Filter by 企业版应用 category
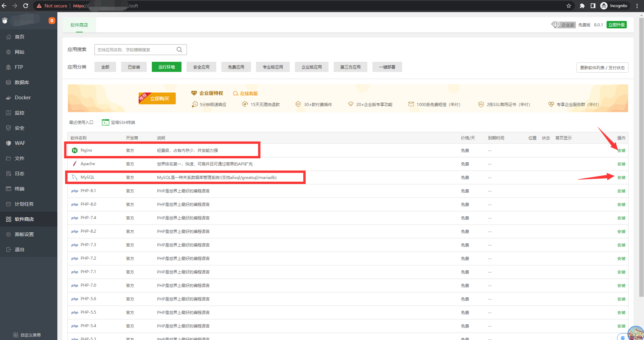This screenshot has height=340, width=644. pos(312,67)
